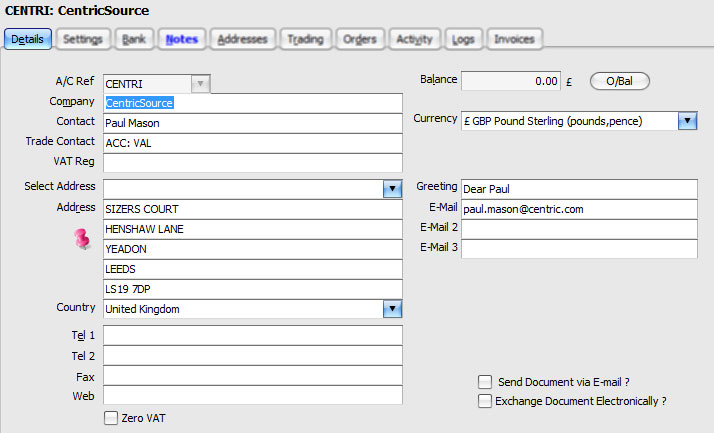Tick the Zero VAT checkbox
Screen dimensions: 714x433
click(x=111, y=418)
